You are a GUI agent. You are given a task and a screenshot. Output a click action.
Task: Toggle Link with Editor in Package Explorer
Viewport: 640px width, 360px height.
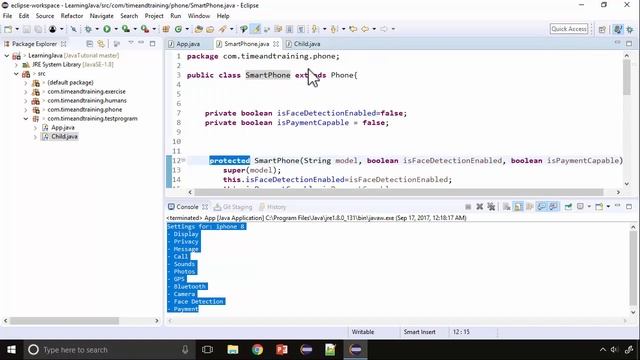tap(101, 44)
